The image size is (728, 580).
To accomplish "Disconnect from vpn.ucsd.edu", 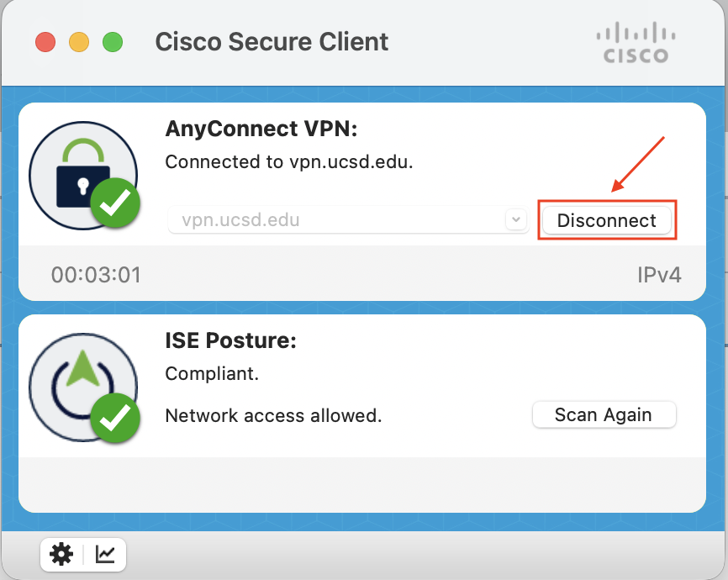I will pyautogui.click(x=607, y=220).
